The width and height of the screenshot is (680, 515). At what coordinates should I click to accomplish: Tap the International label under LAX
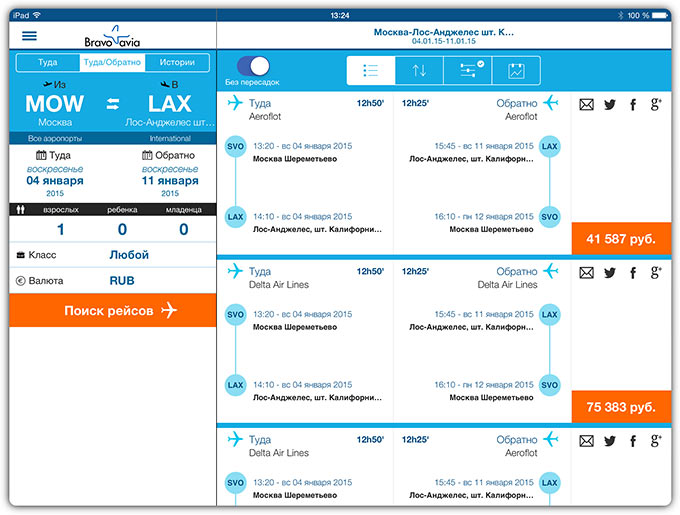170,138
